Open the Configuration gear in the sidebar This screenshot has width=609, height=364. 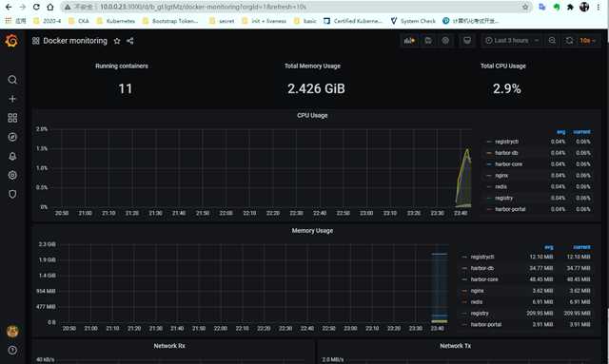click(x=12, y=175)
